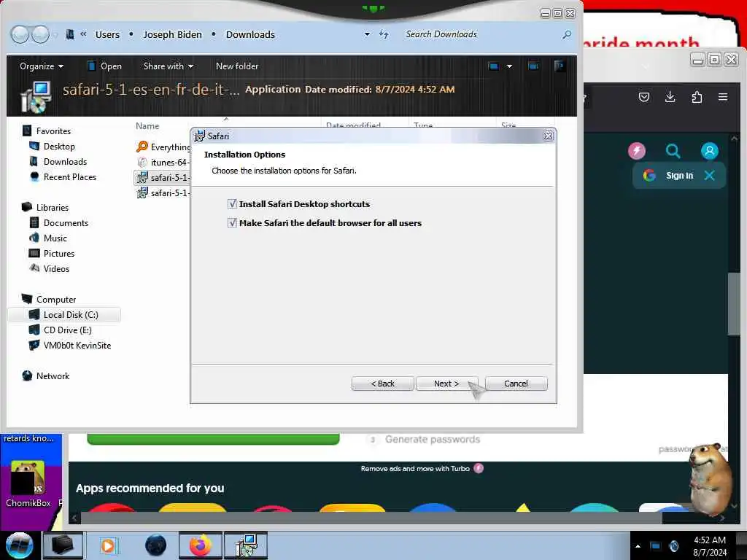The image size is (747, 560).
Task: Open Firefox Pocket save icon
Action: point(643,97)
